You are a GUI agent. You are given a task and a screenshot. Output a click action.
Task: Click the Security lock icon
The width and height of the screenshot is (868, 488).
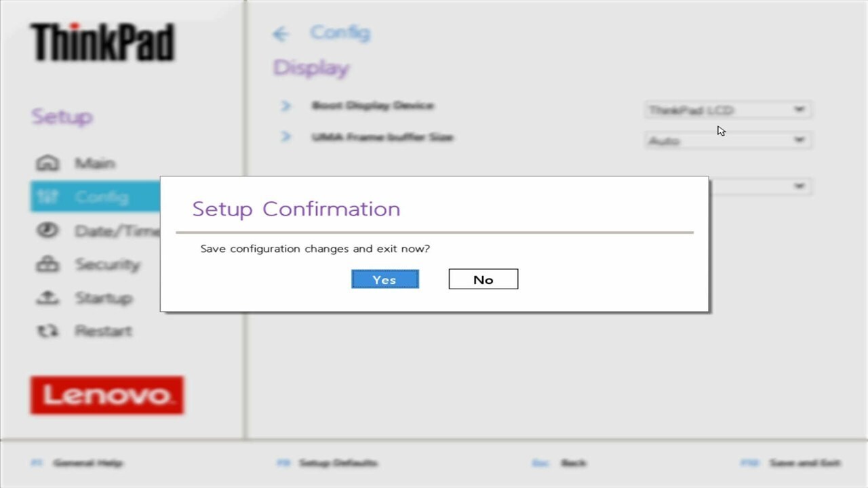pyautogui.click(x=47, y=264)
